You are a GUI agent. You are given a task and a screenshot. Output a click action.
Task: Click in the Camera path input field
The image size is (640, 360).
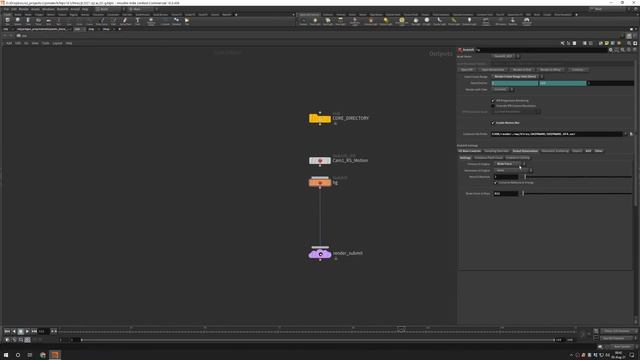click(557, 134)
